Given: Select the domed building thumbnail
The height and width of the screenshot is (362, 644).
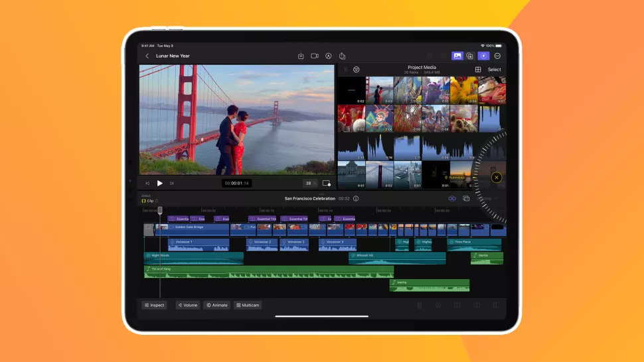Looking at the screenshot, I should (352, 175).
